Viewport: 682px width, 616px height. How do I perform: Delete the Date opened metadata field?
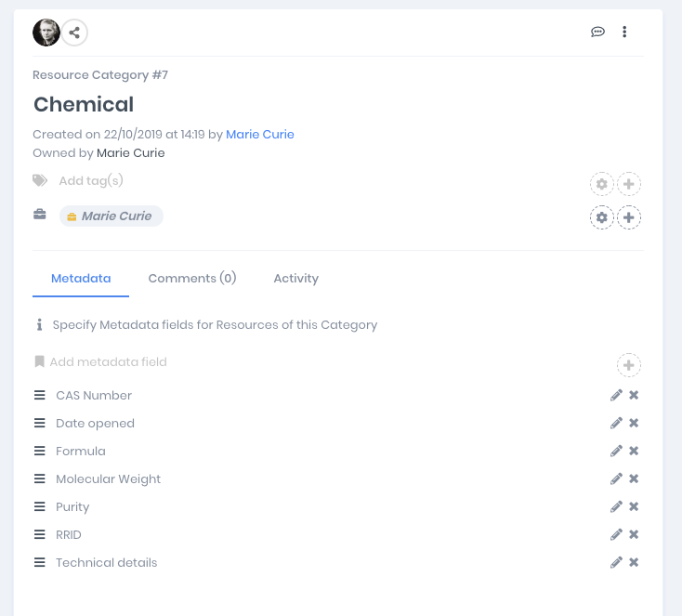point(634,424)
